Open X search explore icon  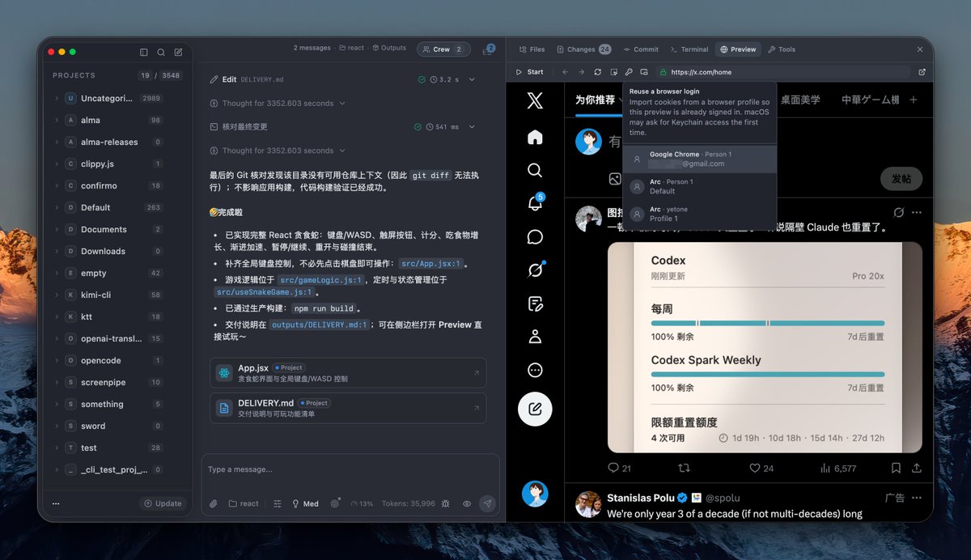[x=535, y=170]
